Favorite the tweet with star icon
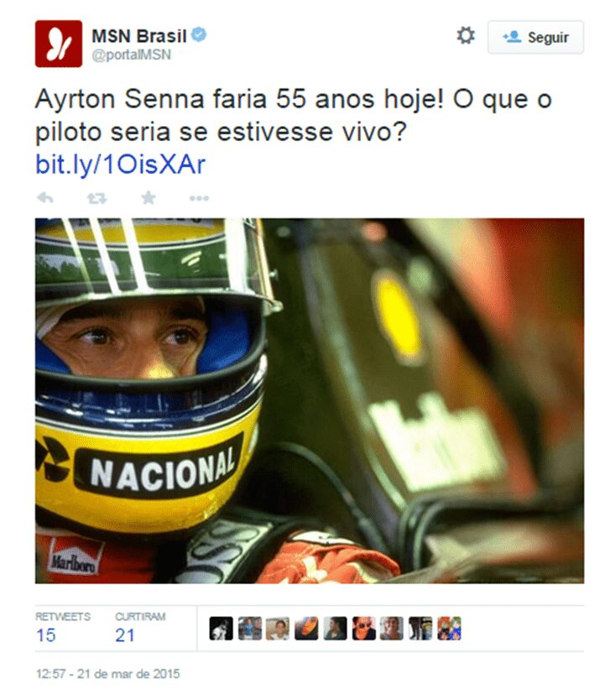The height and width of the screenshot is (700, 615). pos(149,197)
